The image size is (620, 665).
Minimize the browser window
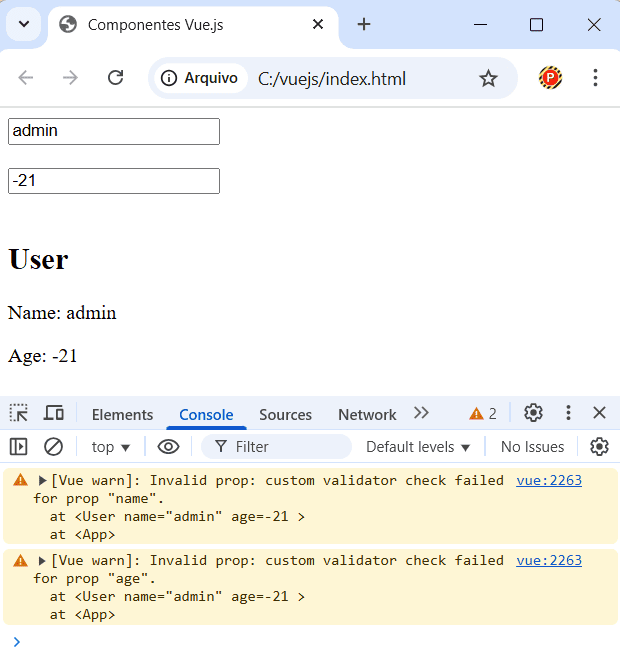coord(480,25)
